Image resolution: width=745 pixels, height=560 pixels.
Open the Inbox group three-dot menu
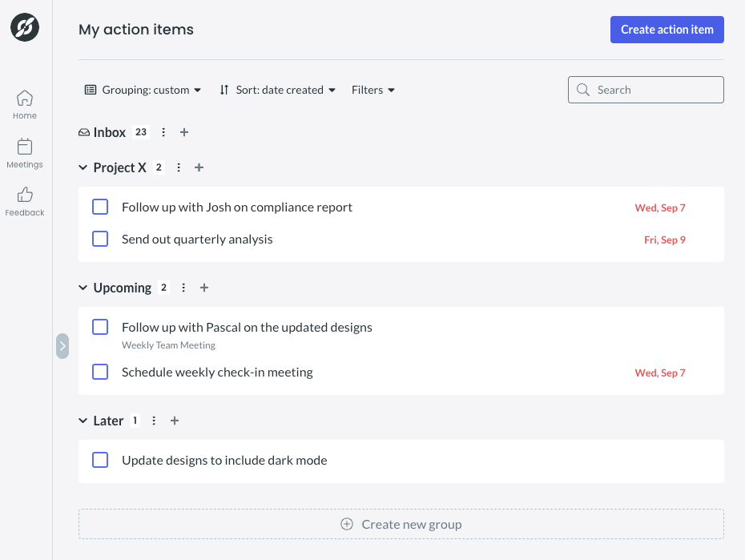coord(163,132)
